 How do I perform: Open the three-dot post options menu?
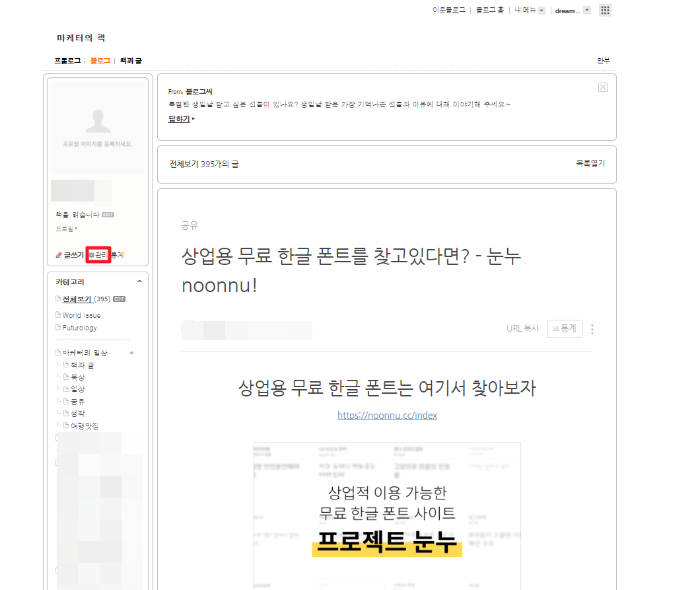coord(592,329)
